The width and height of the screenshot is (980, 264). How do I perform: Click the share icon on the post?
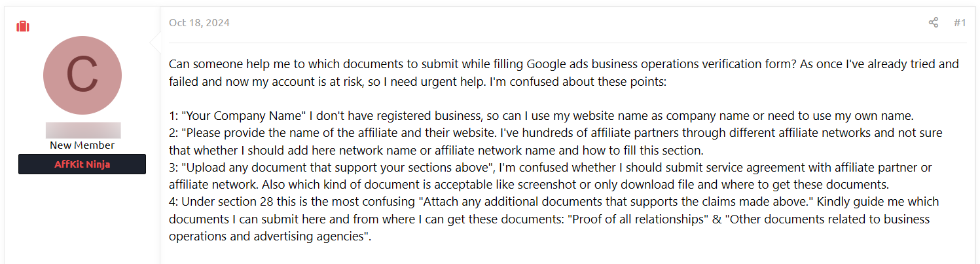[934, 23]
